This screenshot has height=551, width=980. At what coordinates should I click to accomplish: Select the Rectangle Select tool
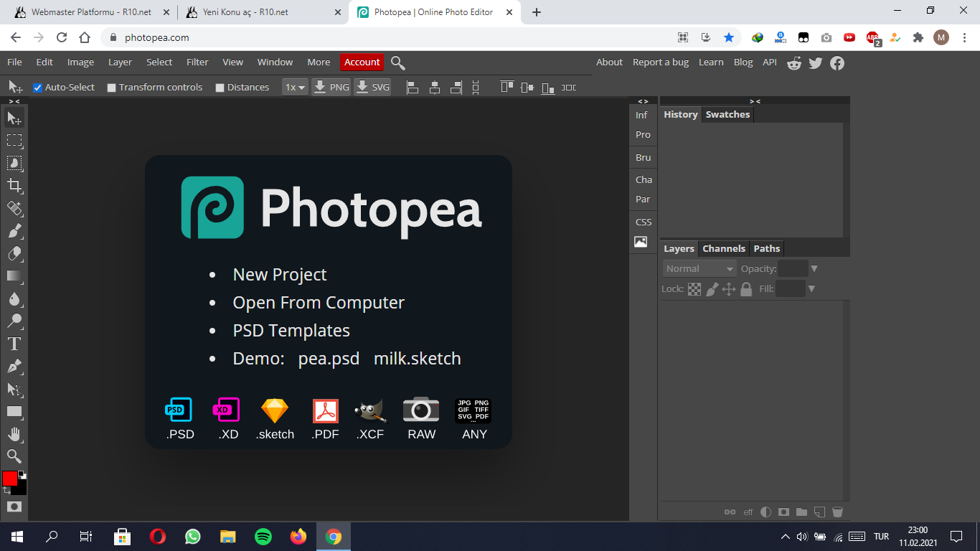click(x=14, y=141)
